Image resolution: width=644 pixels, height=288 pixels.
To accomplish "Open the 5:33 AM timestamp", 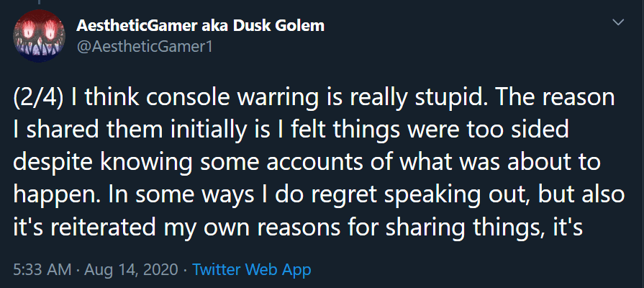I will [42, 270].
